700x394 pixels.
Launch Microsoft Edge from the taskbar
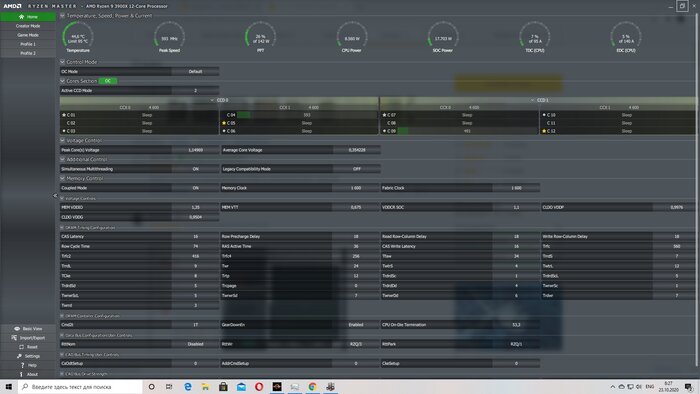point(188,387)
